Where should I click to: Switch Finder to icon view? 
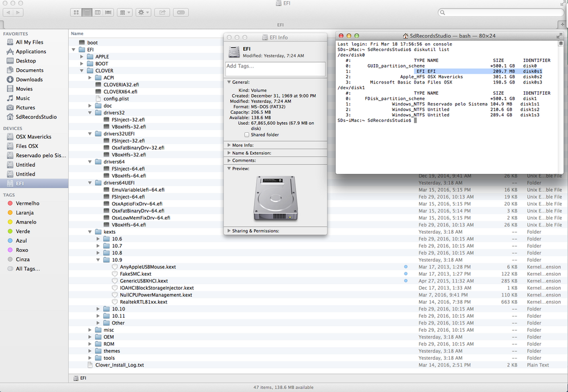(x=77, y=12)
